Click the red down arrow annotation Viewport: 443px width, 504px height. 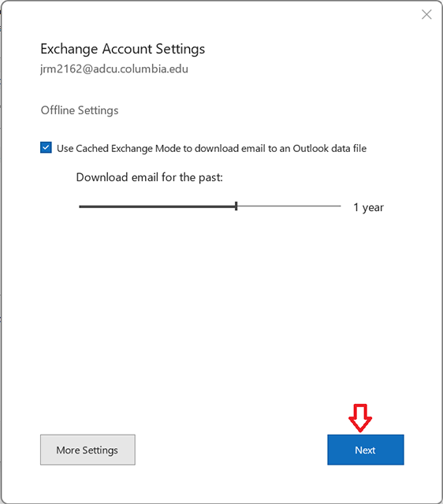click(360, 418)
